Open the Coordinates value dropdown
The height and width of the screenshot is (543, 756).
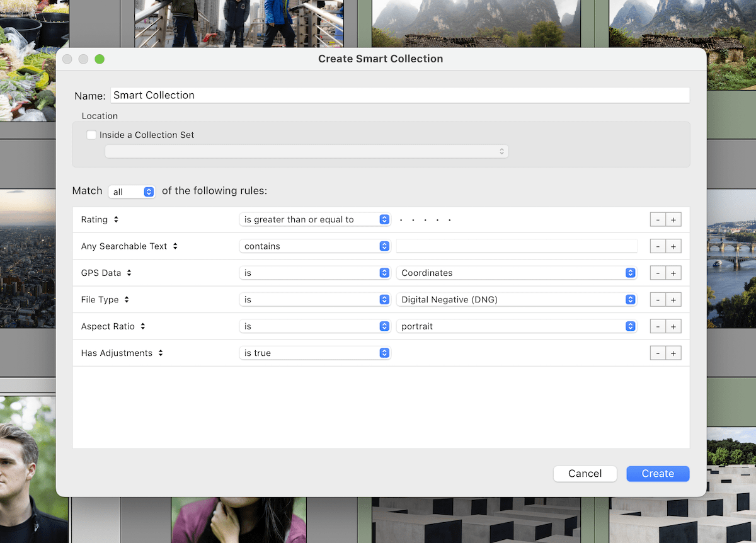(x=516, y=273)
